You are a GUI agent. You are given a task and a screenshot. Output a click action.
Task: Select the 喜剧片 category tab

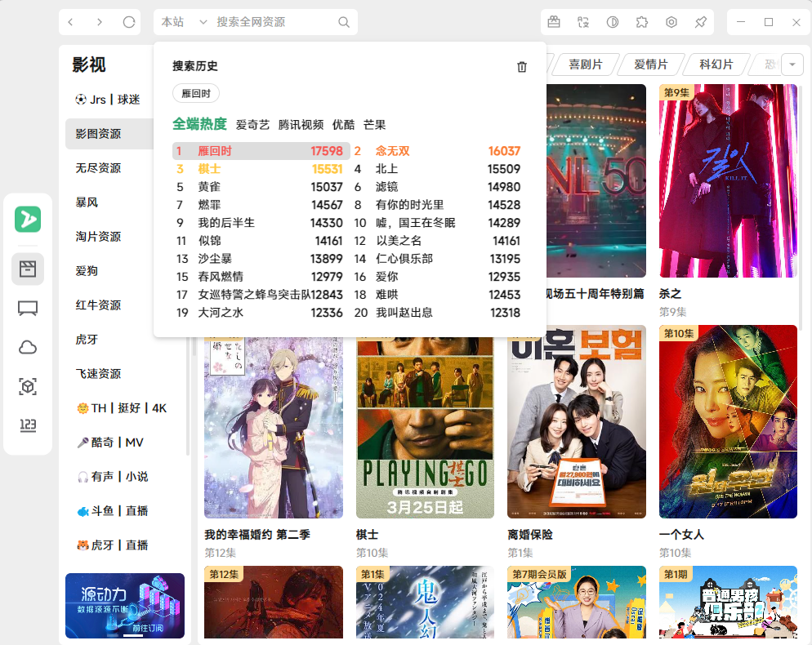point(586,64)
